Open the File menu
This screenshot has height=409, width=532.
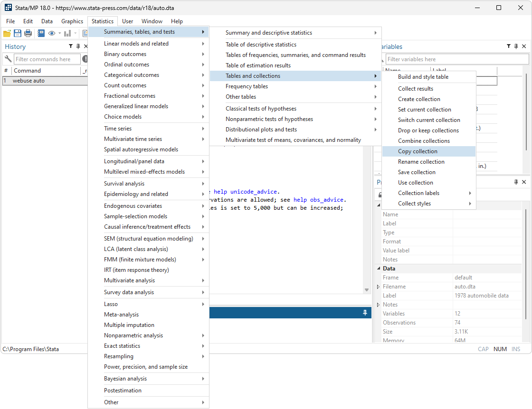(10, 21)
